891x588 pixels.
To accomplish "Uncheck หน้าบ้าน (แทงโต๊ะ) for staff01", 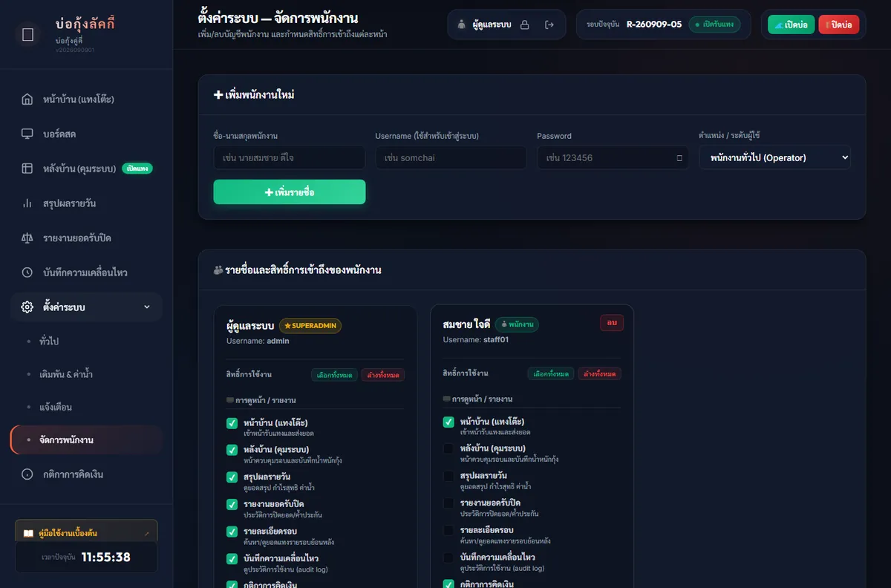I will [448, 422].
